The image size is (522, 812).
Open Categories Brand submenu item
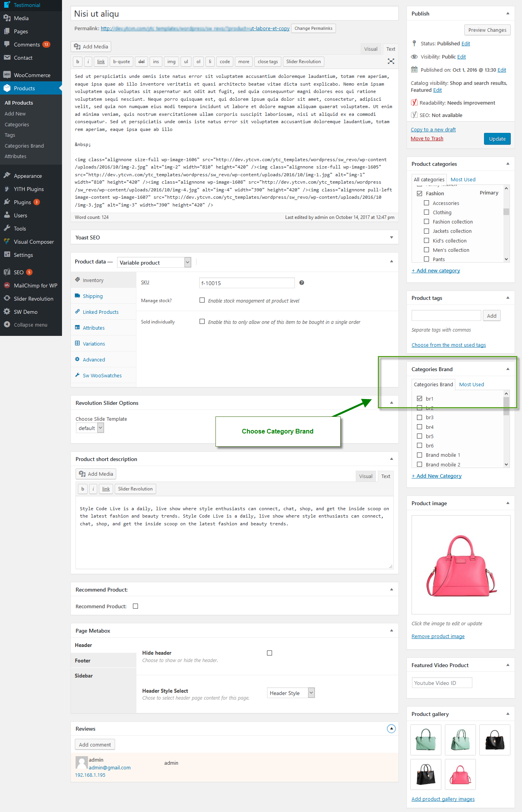(x=24, y=146)
